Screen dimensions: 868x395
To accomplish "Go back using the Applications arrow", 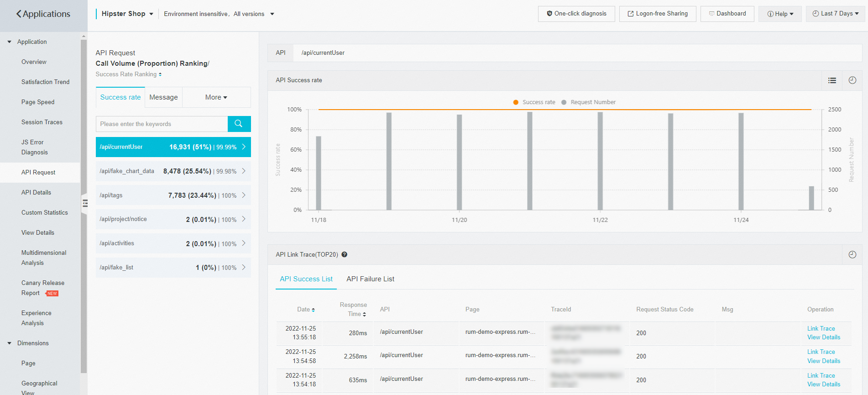I will point(19,14).
